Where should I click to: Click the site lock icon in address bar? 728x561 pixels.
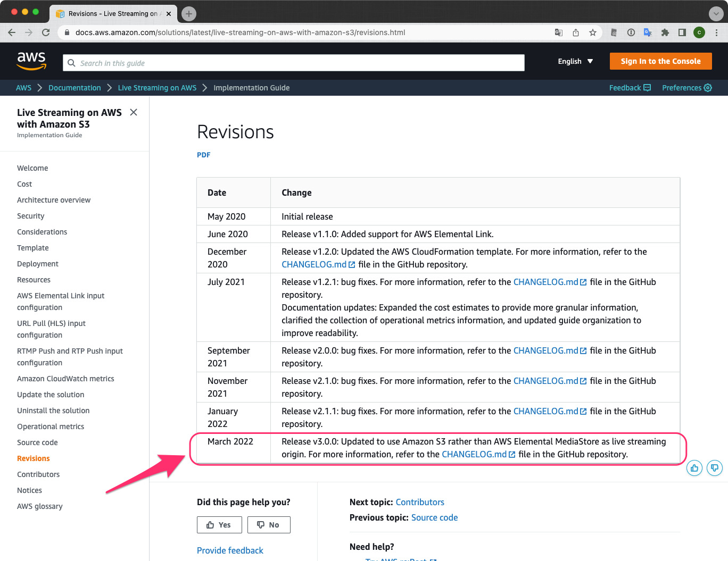pyautogui.click(x=67, y=32)
